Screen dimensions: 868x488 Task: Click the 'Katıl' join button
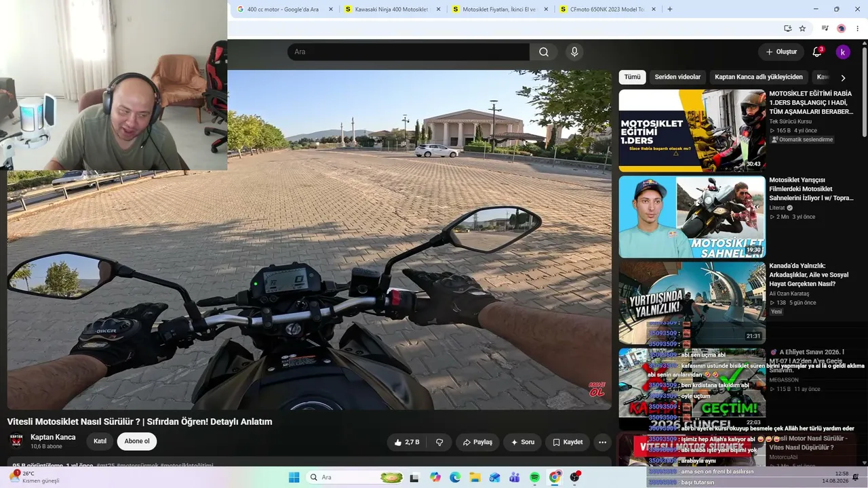pos(100,441)
